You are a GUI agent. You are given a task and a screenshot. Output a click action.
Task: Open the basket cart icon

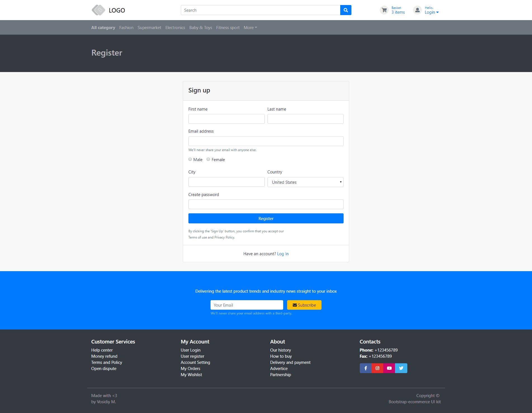(384, 10)
